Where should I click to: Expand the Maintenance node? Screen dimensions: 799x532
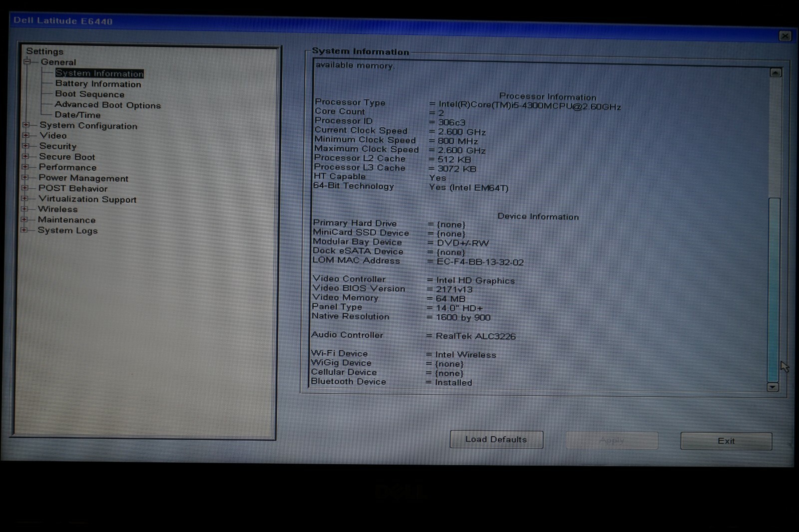coord(24,219)
